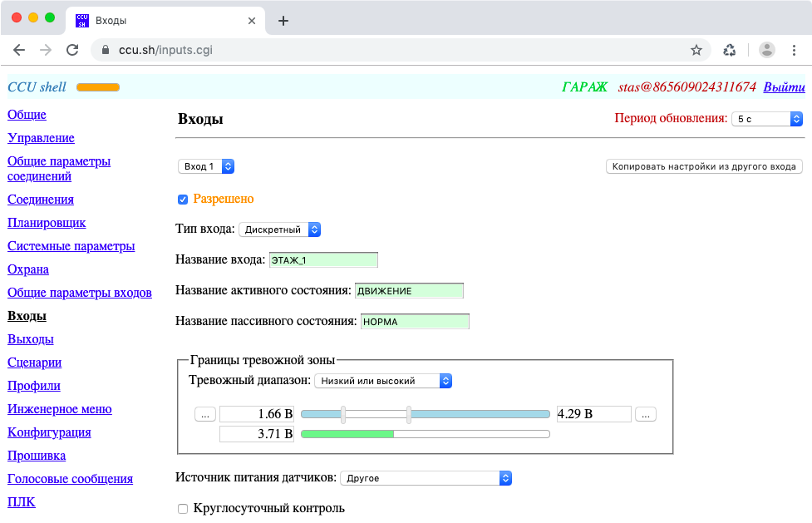Open the browser profile avatar
812x523 pixels.
click(766, 50)
